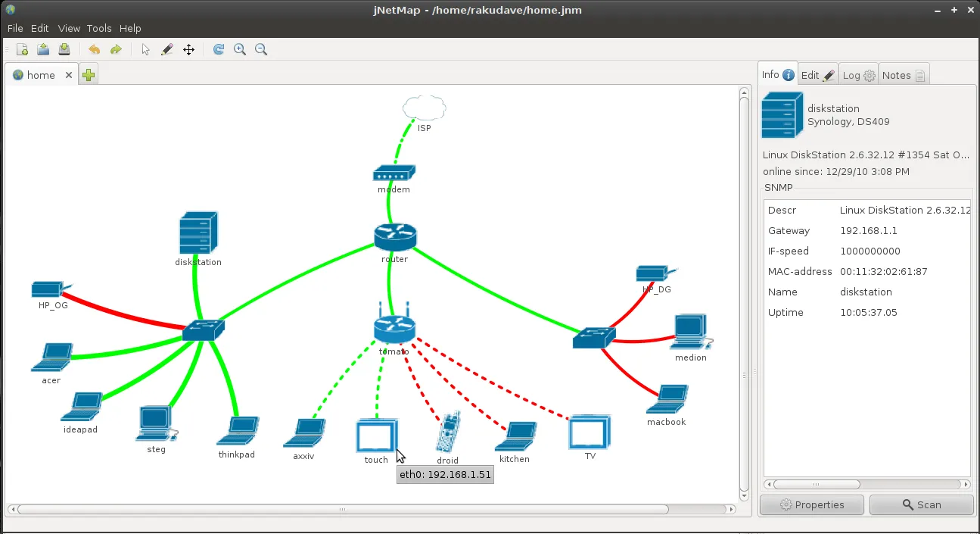Screen dimensions: 980x534
Task: Save the current network map
Action: pyautogui.click(x=64, y=48)
